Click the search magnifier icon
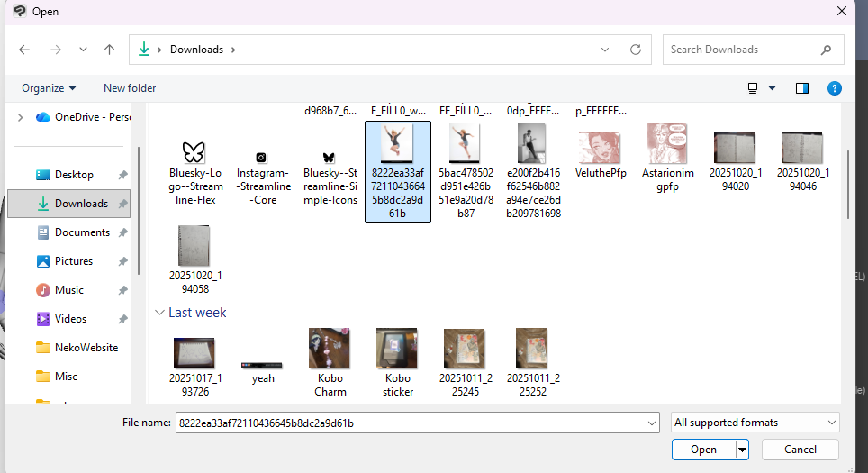 coord(826,50)
